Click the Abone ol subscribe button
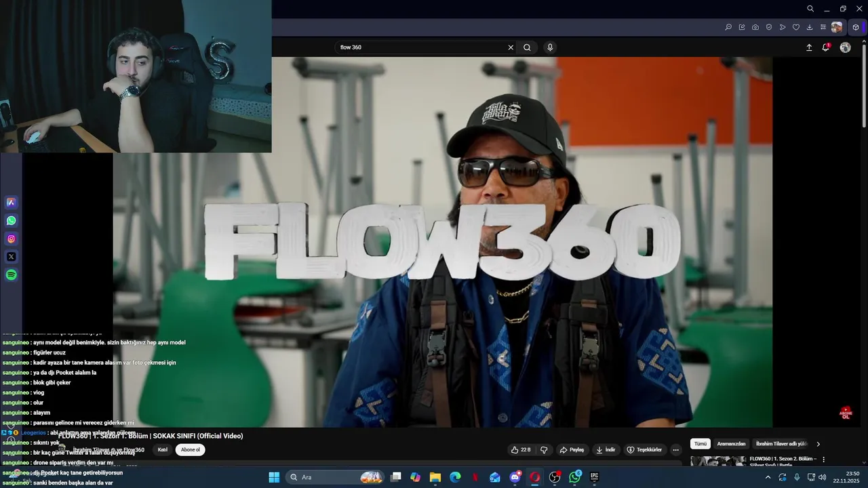868x488 pixels. pyautogui.click(x=191, y=449)
